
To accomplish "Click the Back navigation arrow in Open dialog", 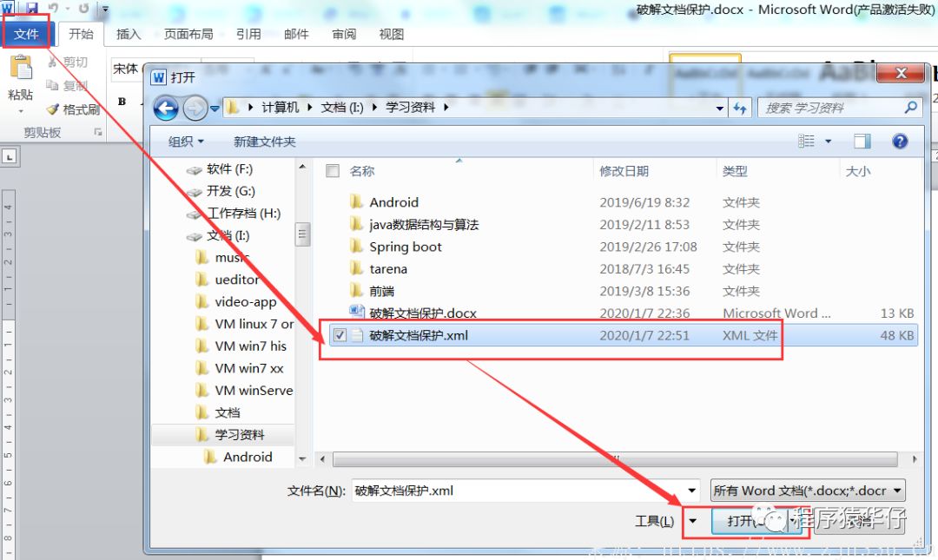I will click(x=165, y=108).
